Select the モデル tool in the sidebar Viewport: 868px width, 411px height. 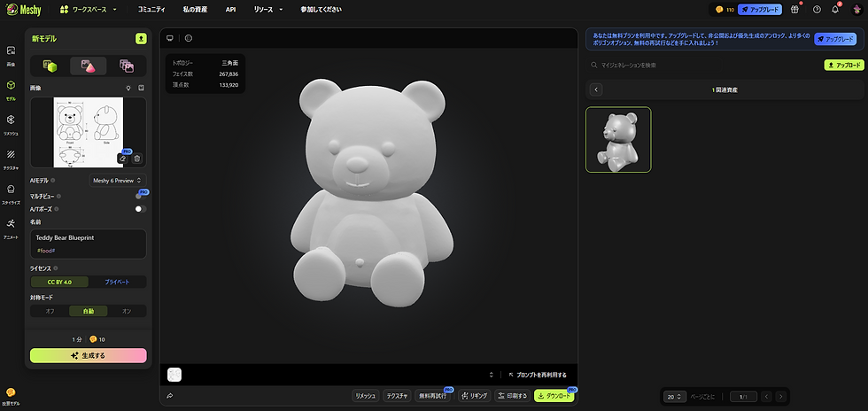pos(11,89)
